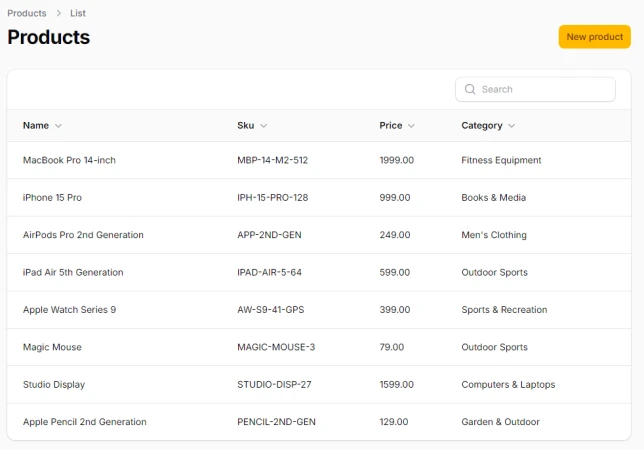Image resolution: width=644 pixels, height=450 pixels.
Task: Open the MacBook Pro 14-inch row
Action: 69,160
